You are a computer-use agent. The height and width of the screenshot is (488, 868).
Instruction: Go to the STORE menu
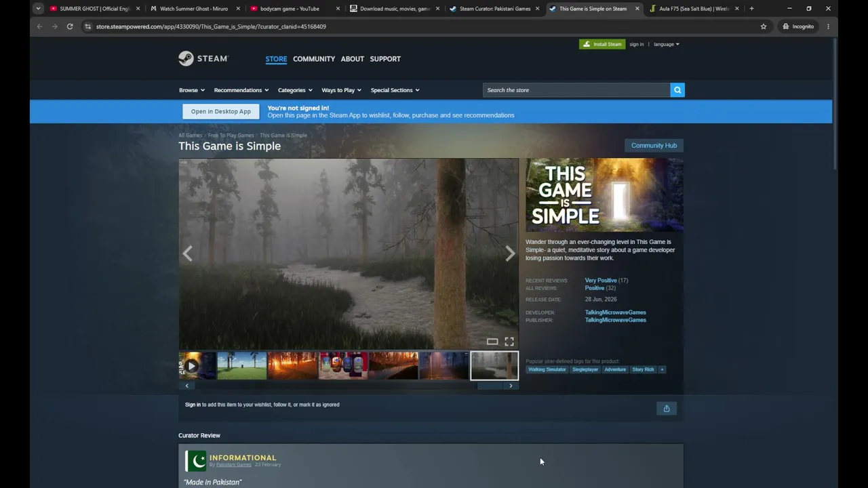(276, 59)
